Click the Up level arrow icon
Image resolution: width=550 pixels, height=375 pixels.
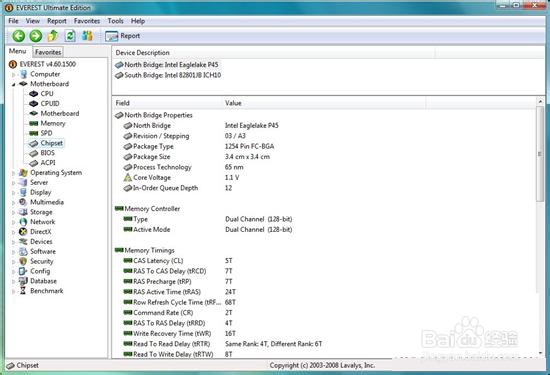coord(53,35)
